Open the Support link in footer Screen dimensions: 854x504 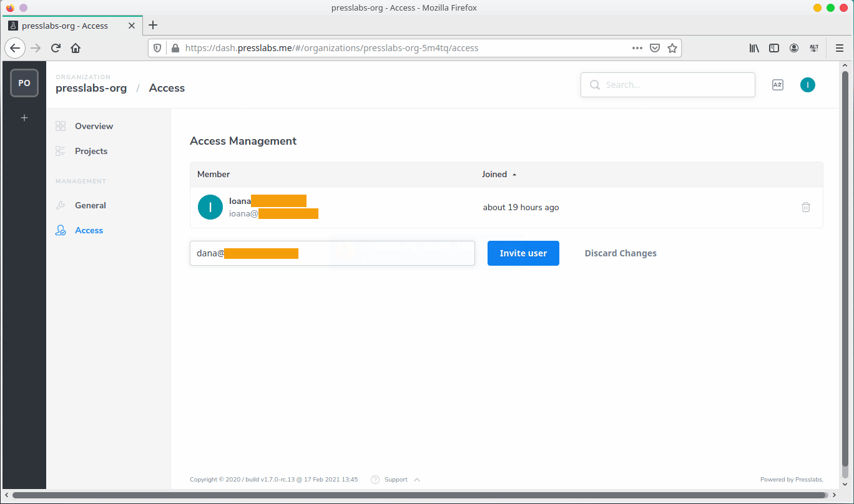[x=396, y=480]
